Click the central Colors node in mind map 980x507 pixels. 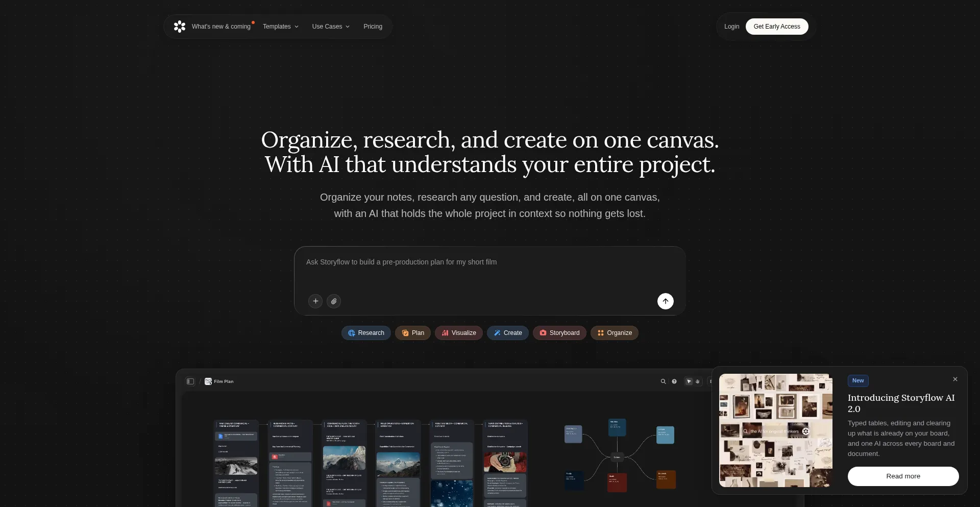(x=617, y=457)
